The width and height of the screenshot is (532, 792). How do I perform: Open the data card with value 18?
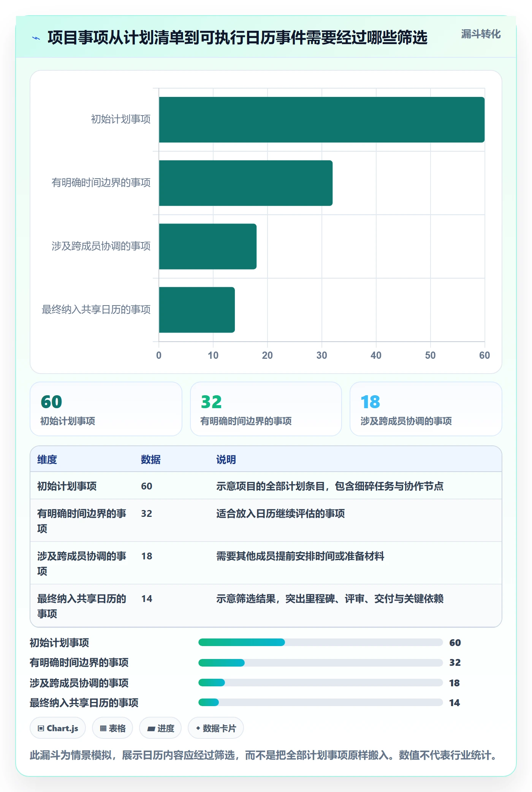pos(426,409)
